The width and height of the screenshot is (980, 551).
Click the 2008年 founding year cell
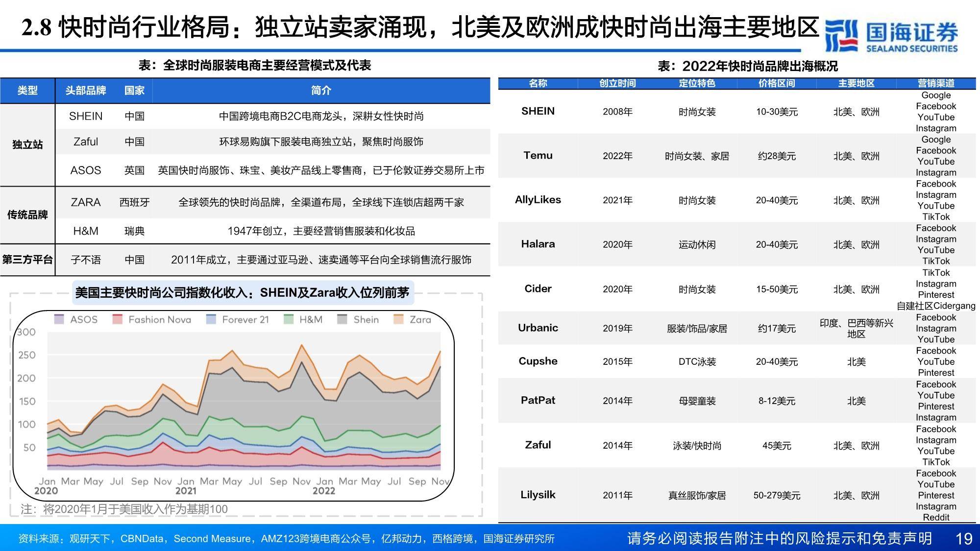[x=617, y=112]
